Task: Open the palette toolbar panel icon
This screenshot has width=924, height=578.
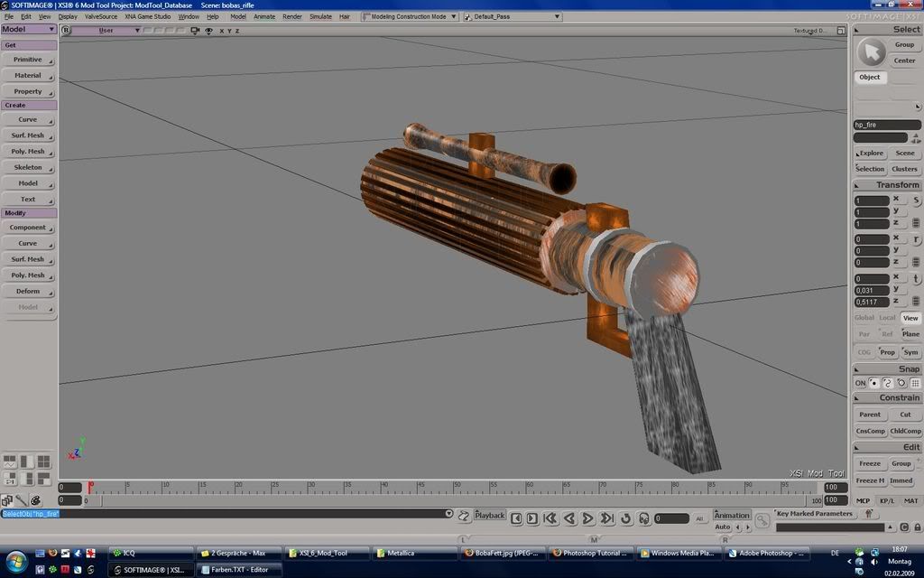Action: [35, 500]
